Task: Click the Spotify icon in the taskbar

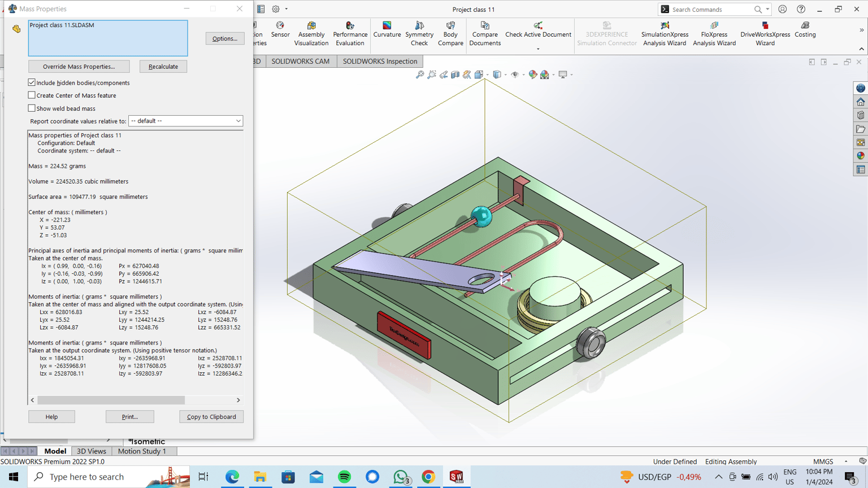Action: [344, 477]
